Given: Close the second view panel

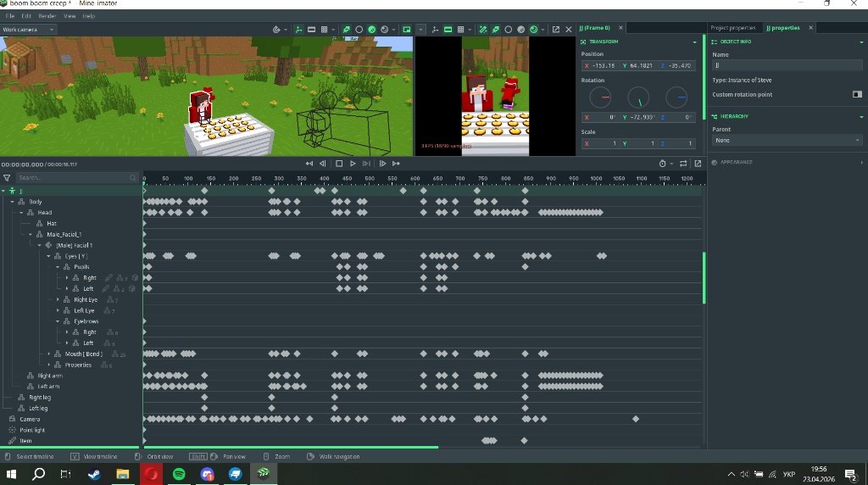Looking at the screenshot, I should tap(569, 30).
